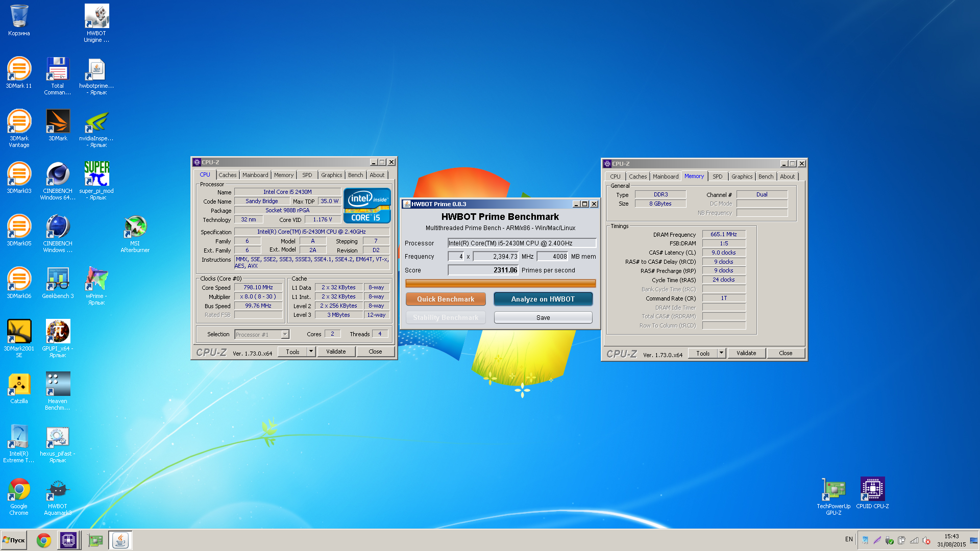Screen dimensions: 980x551
Task: Launch 3DMark05 shortcut
Action: [19, 231]
